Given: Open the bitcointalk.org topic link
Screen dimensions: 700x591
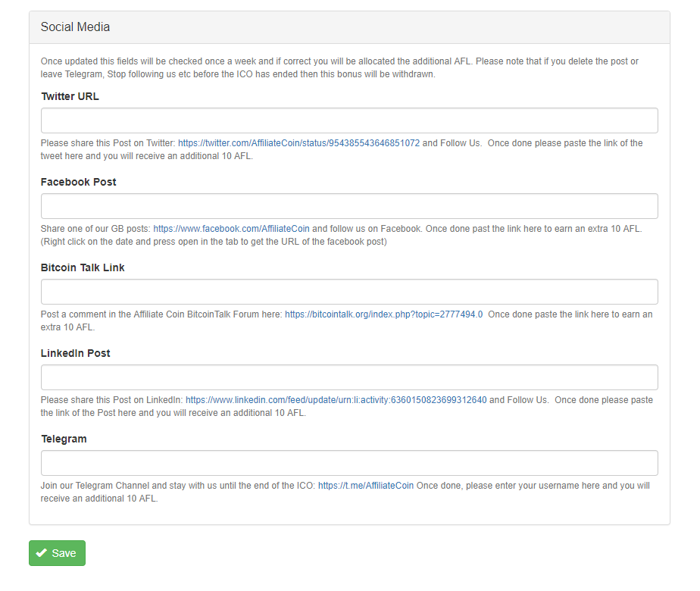Looking at the screenshot, I should 383,314.
